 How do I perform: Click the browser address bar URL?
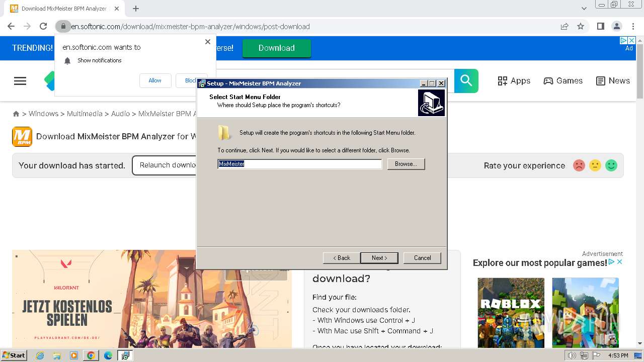tap(190, 26)
